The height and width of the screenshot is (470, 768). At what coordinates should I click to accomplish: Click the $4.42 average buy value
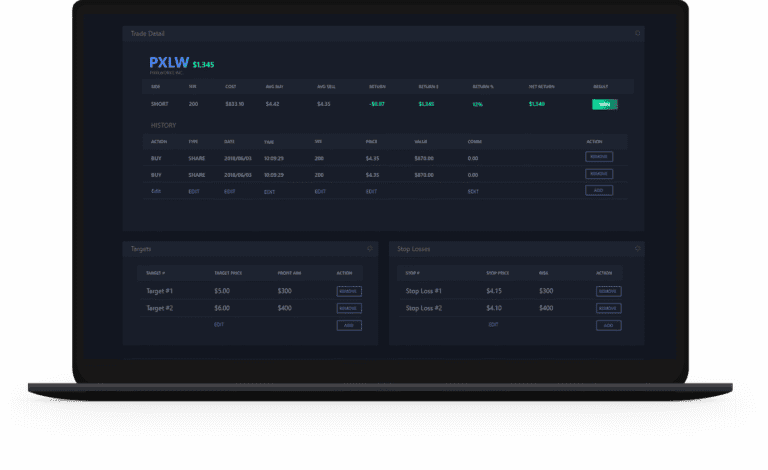click(x=272, y=104)
